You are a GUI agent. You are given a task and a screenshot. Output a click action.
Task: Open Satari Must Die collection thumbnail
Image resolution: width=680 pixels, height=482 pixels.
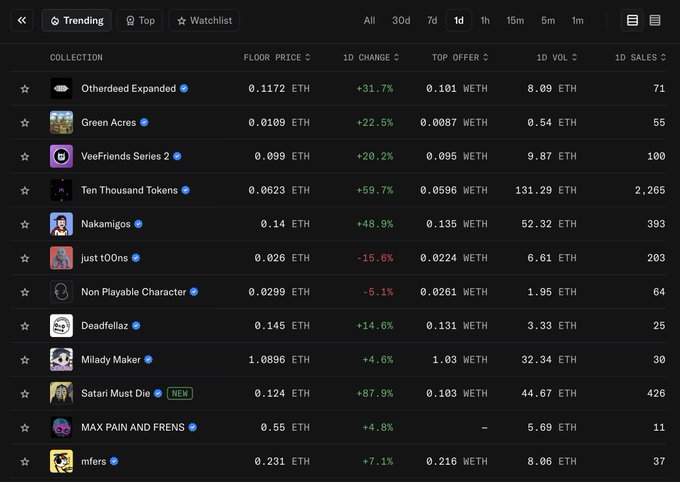pyautogui.click(x=61, y=393)
